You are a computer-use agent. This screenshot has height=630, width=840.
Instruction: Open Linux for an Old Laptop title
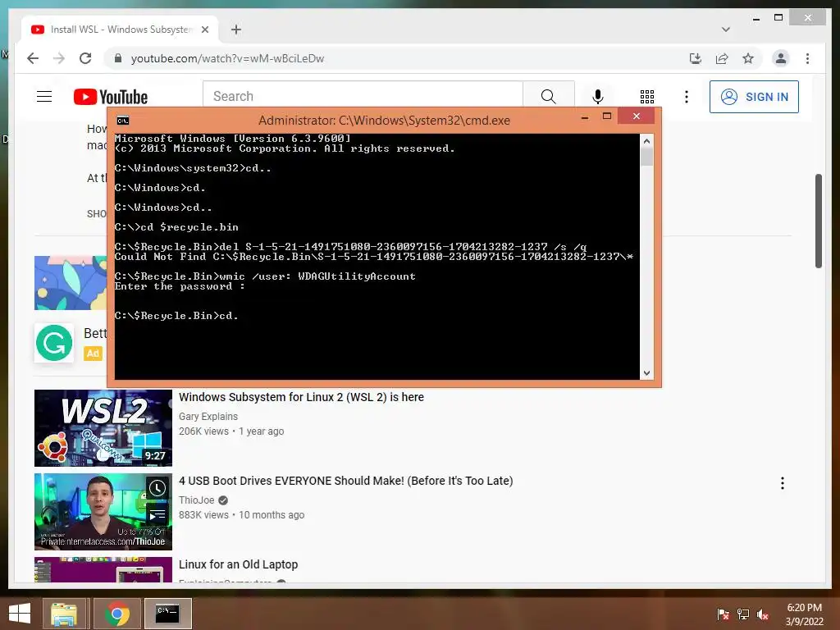click(239, 564)
